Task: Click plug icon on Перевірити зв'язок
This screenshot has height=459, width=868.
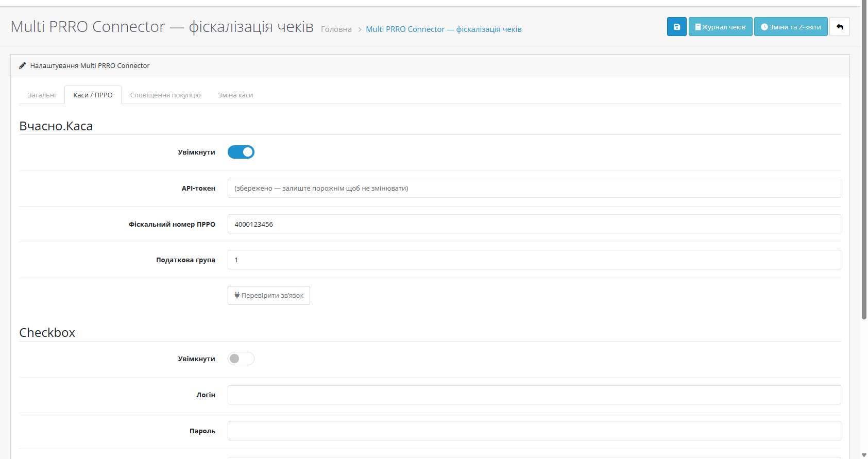Action: (237, 295)
